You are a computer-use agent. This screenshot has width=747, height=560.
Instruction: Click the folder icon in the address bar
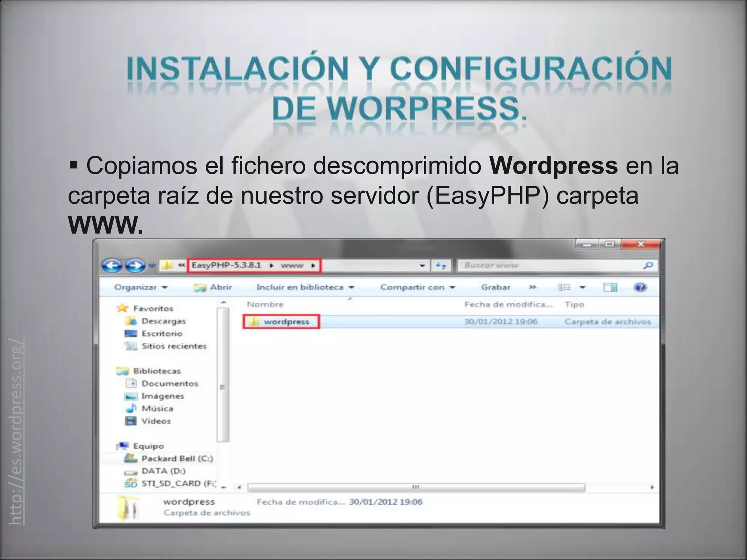click(167, 265)
